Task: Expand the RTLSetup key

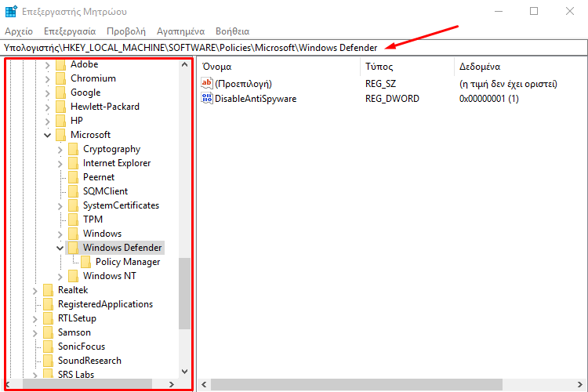Action: point(34,319)
